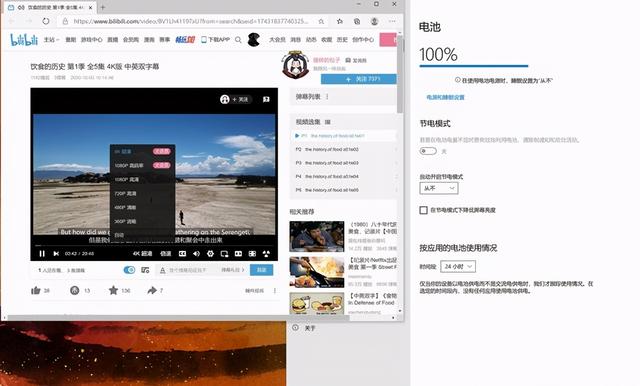The height and width of the screenshot is (386, 640).
Task: Click the follow icon in the video top overlay
Action: pyautogui.click(x=236, y=99)
